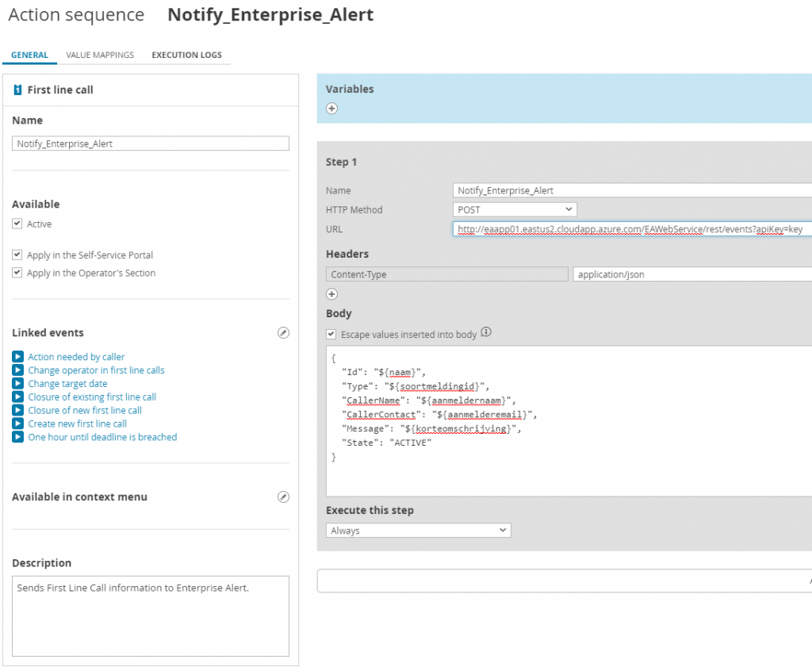Add a new header with the plus icon
This screenshot has height=667, width=812.
click(331, 293)
